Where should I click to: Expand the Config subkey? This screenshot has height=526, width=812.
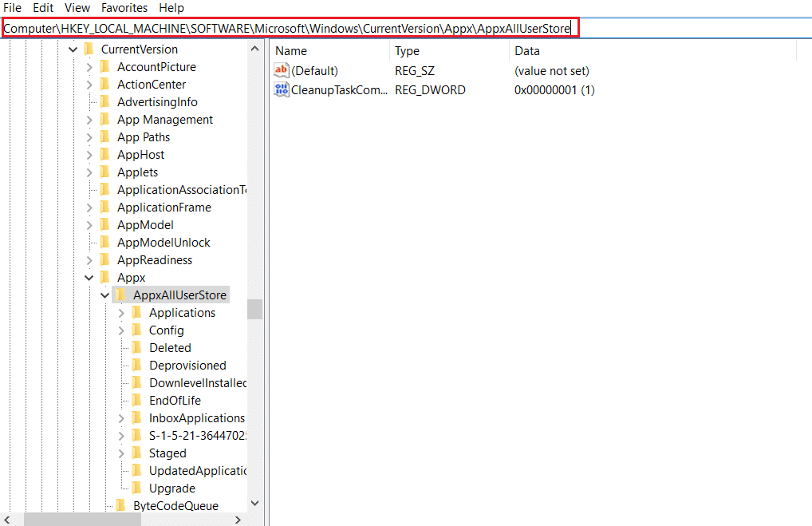point(121,330)
